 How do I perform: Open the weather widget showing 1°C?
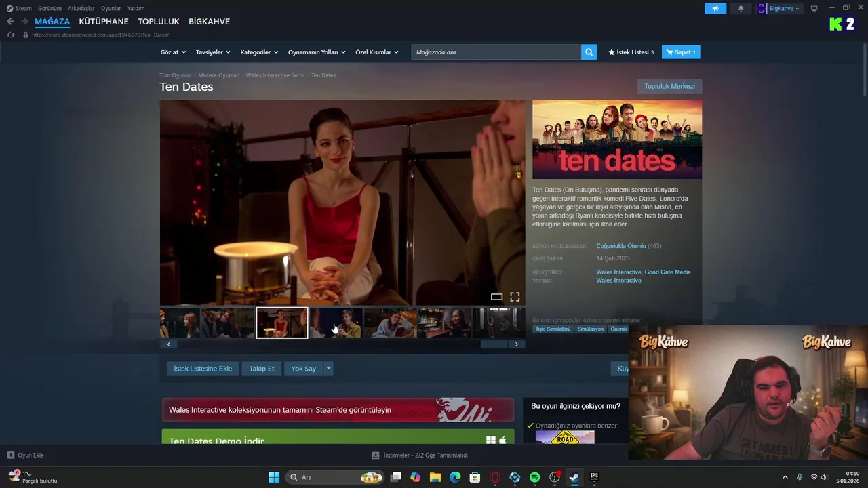(33, 477)
